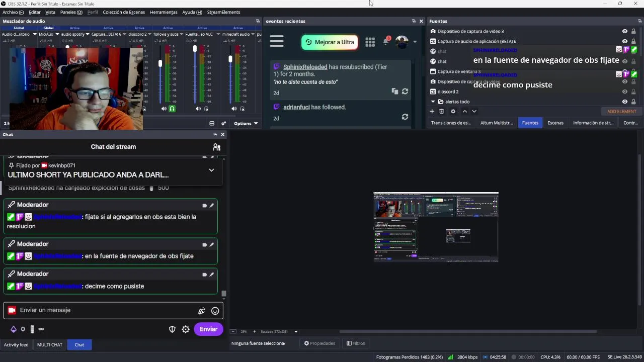Viewport: 644px width, 362px height.
Task: Open dropdown for minecraft audio channel
Action: click(252, 34)
